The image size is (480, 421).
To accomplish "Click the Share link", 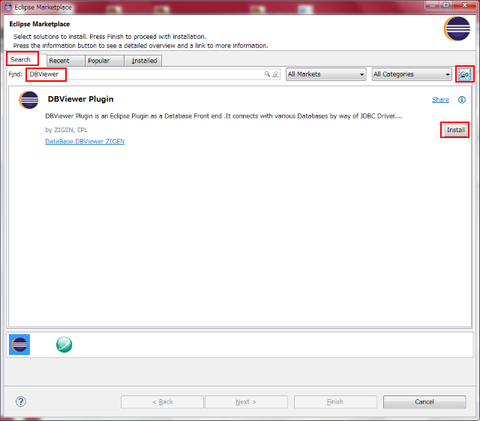I will click(440, 100).
